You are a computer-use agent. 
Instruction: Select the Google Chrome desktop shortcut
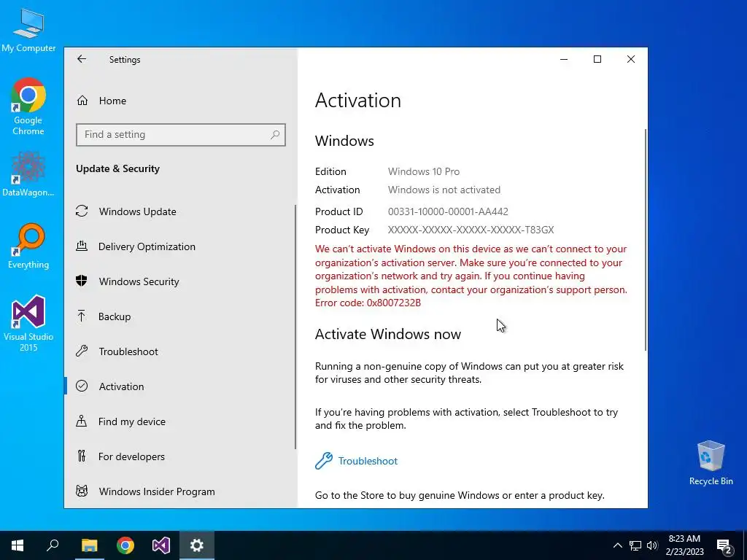[x=28, y=106]
